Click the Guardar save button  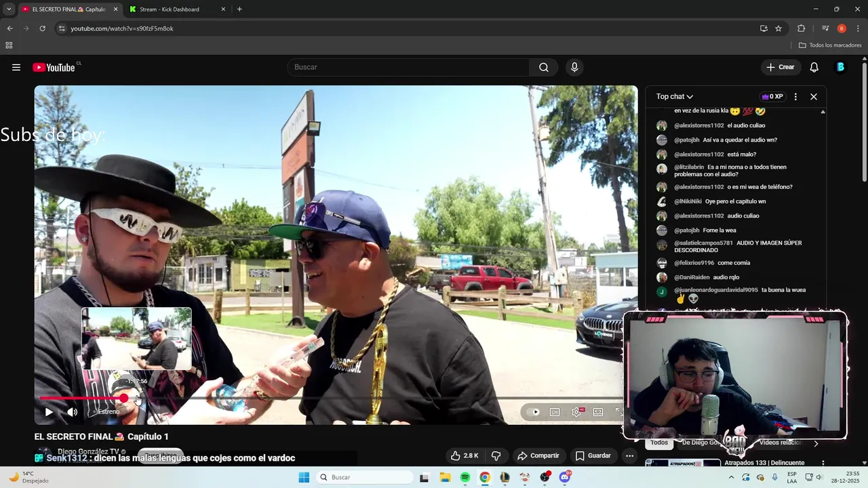click(593, 455)
